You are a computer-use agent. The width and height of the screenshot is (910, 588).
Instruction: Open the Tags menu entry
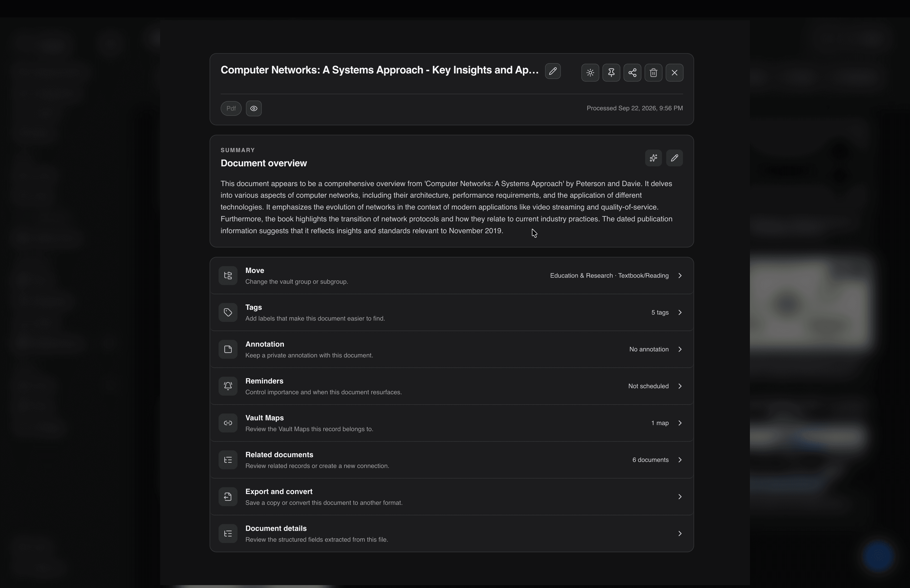[x=451, y=312]
